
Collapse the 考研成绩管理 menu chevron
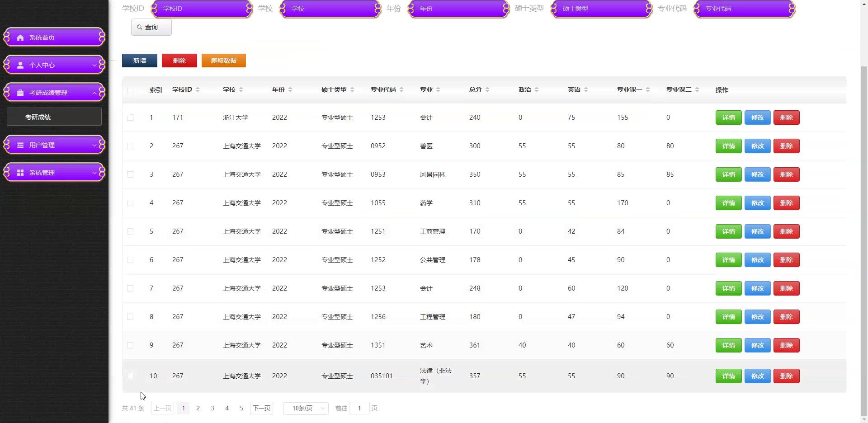[94, 93]
